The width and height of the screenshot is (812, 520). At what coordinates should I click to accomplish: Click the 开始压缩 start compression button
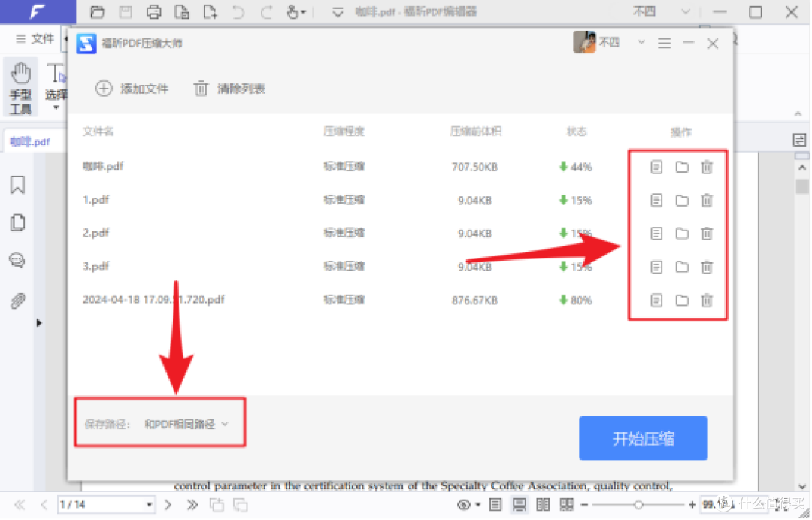point(643,438)
